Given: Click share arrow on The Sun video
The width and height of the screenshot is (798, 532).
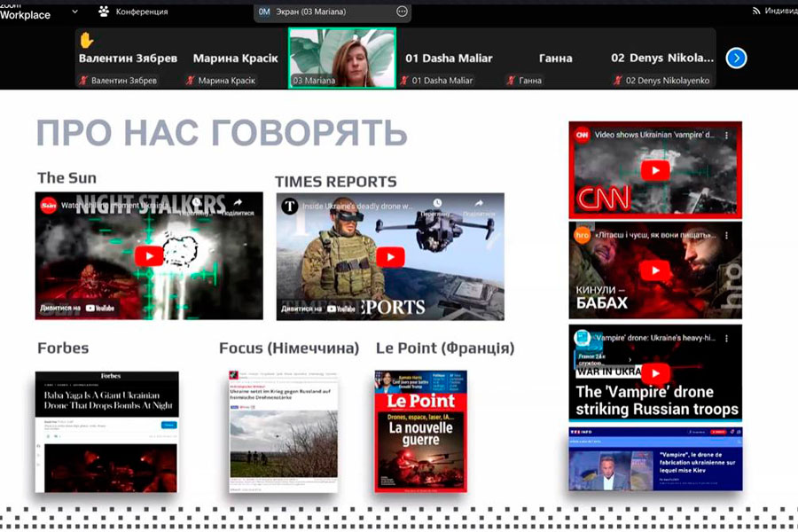Looking at the screenshot, I should 238,203.
